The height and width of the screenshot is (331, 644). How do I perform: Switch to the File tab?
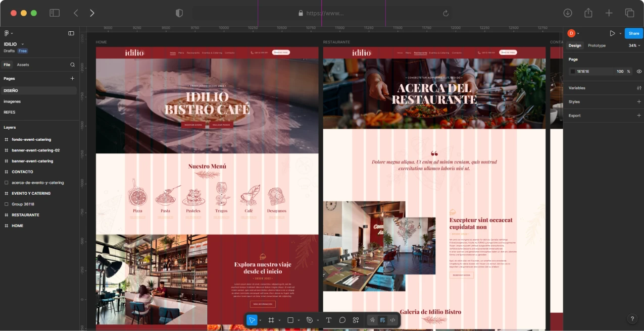[7, 65]
